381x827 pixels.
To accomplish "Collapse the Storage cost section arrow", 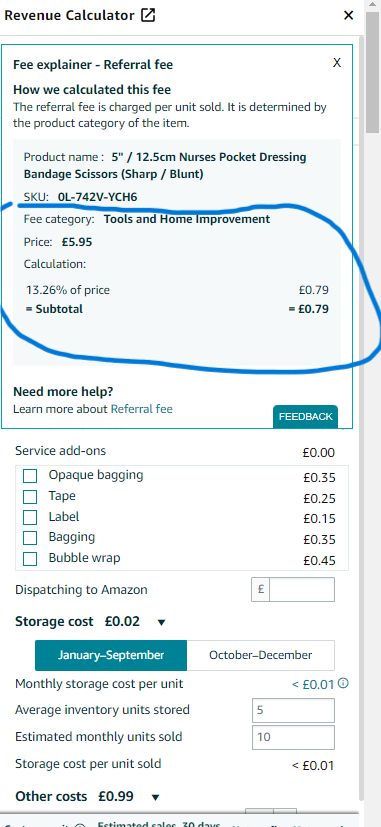I will pyautogui.click(x=161, y=622).
